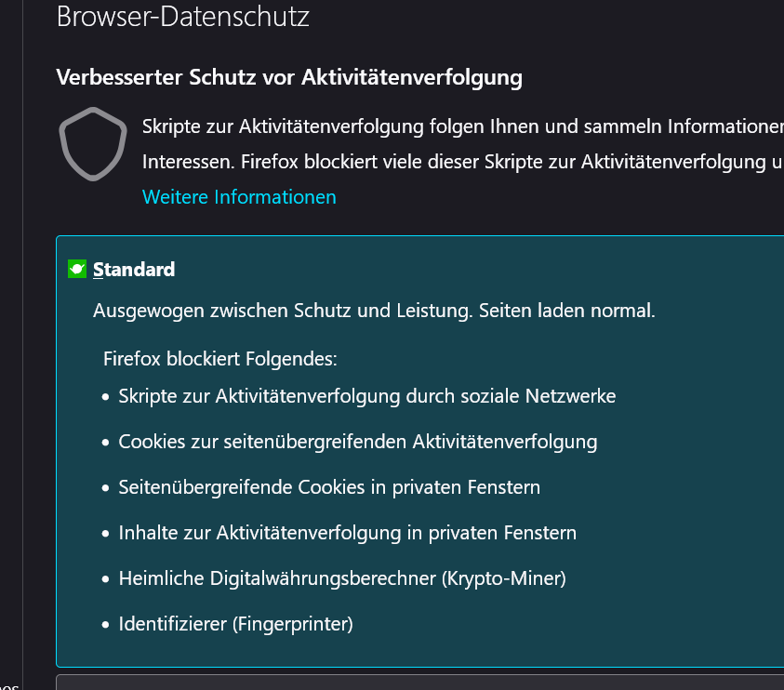Click Seitenübergreifende Cookies in privaten Fenstern entry

point(329,487)
